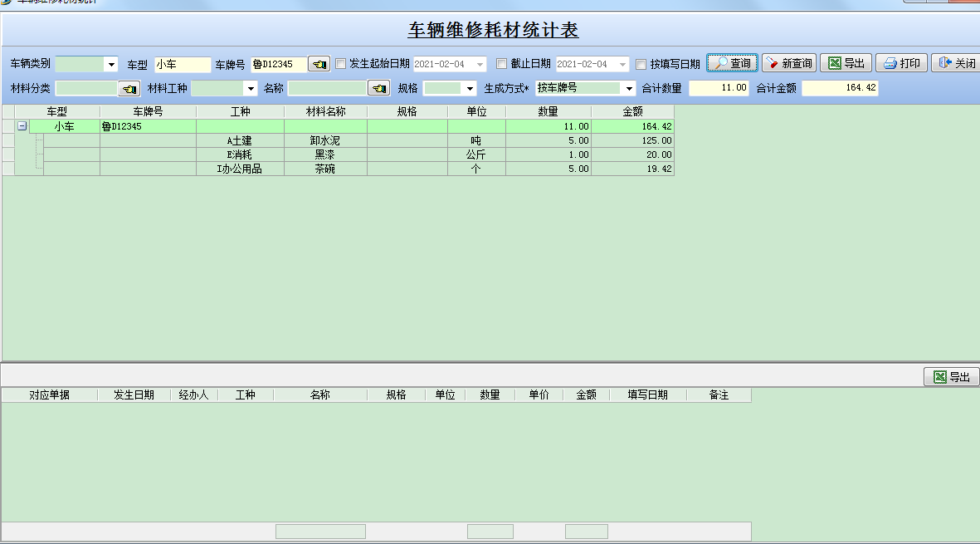Image resolution: width=980 pixels, height=544 pixels.
Task: Toggle the 按填写日期 checkbox
Action: point(641,62)
